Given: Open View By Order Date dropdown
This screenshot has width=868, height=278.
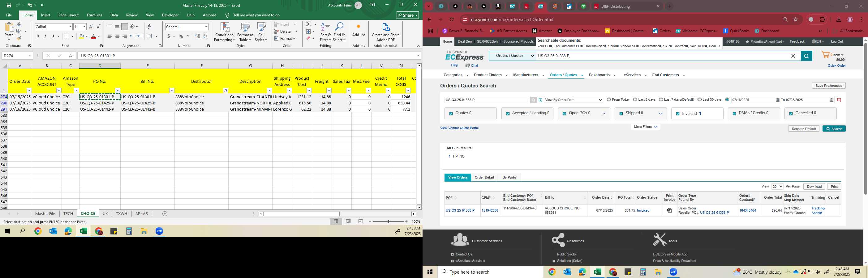Looking at the screenshot, I should 574,100.
